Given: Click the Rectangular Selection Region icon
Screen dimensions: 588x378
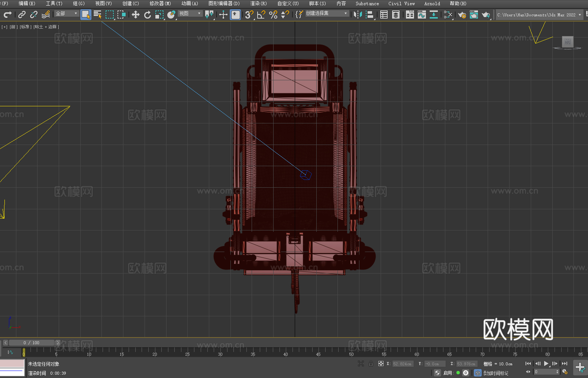Looking at the screenshot, I should click(110, 14).
